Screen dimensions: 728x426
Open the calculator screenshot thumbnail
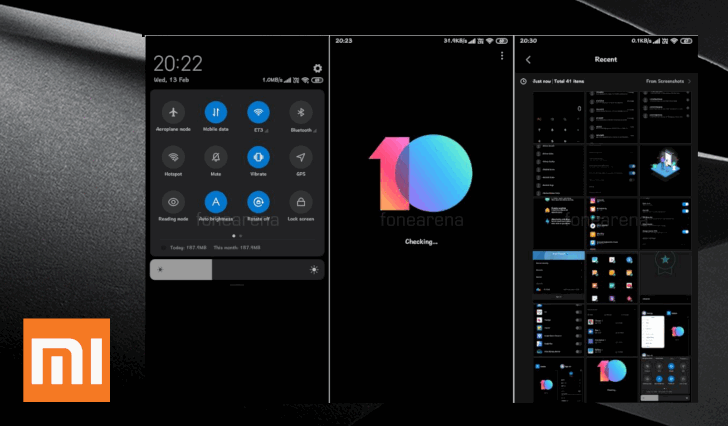pos(559,117)
